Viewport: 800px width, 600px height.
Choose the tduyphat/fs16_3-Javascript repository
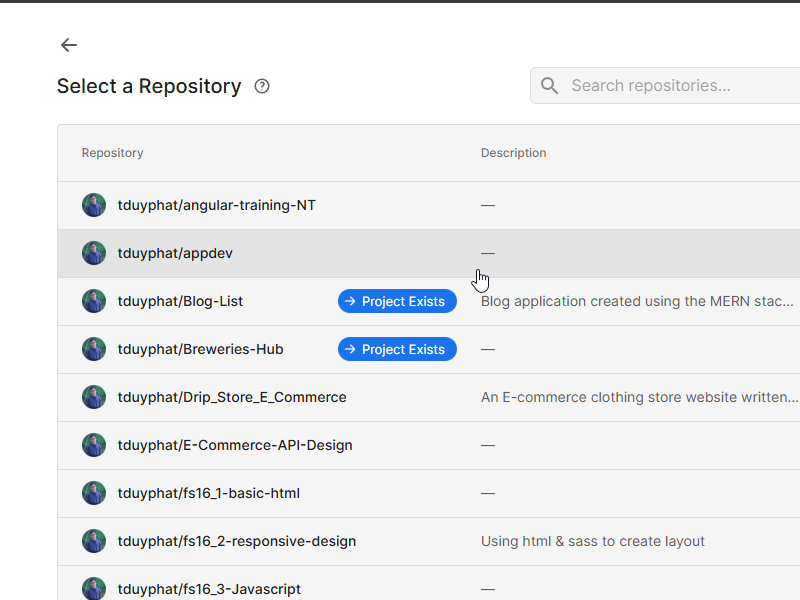click(209, 589)
